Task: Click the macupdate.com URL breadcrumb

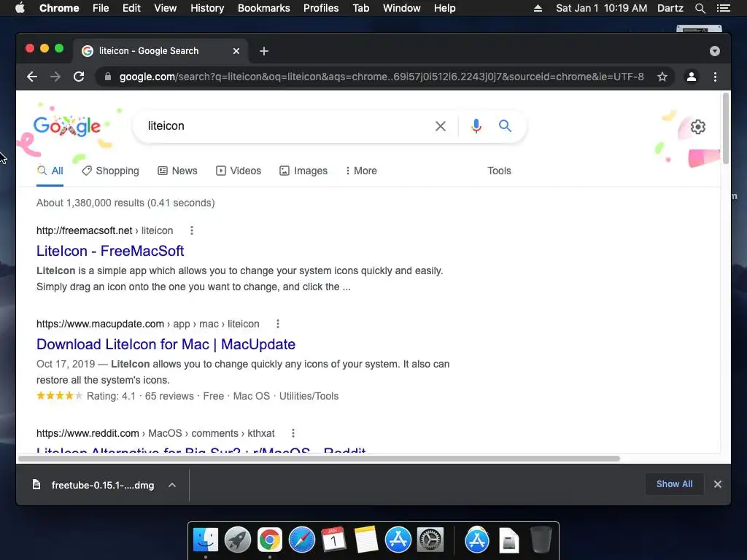Action: 148,324
